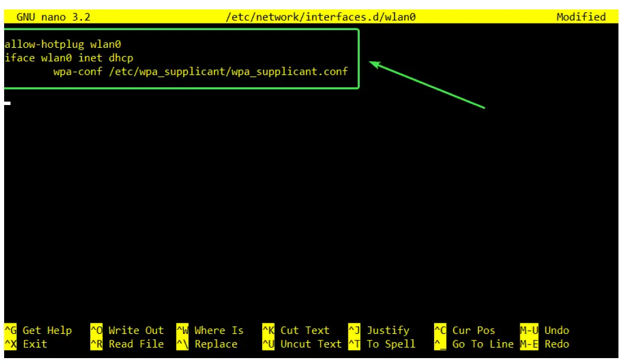The image size is (622, 364).
Task: Click the ^X Exit shortcut
Action: click(x=26, y=344)
